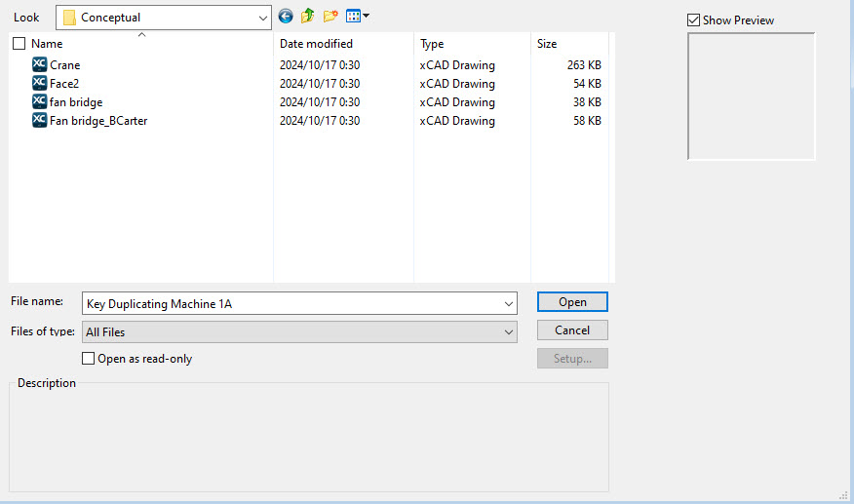The width and height of the screenshot is (854, 504).
Task: Click the Crane file's xCAD icon
Action: coord(39,64)
